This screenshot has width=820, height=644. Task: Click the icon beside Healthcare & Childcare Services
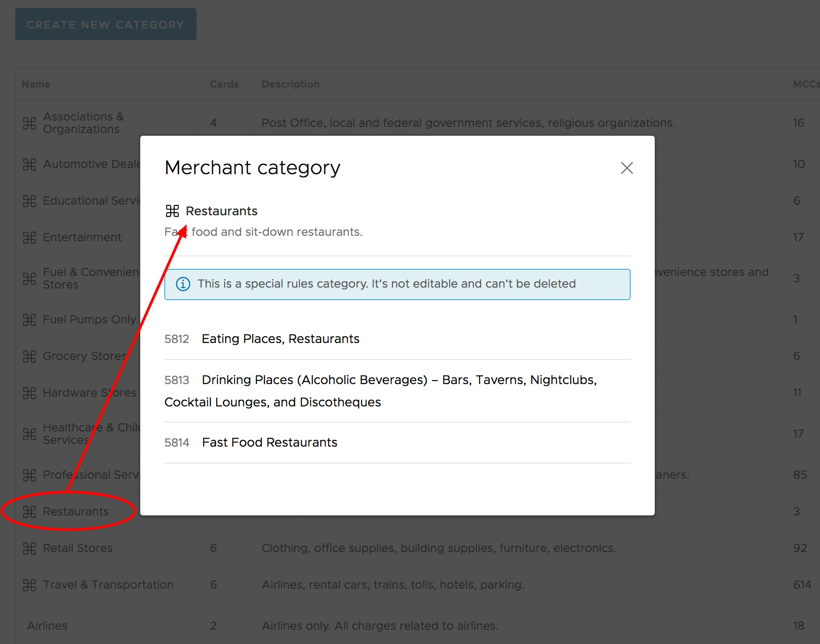point(29,434)
